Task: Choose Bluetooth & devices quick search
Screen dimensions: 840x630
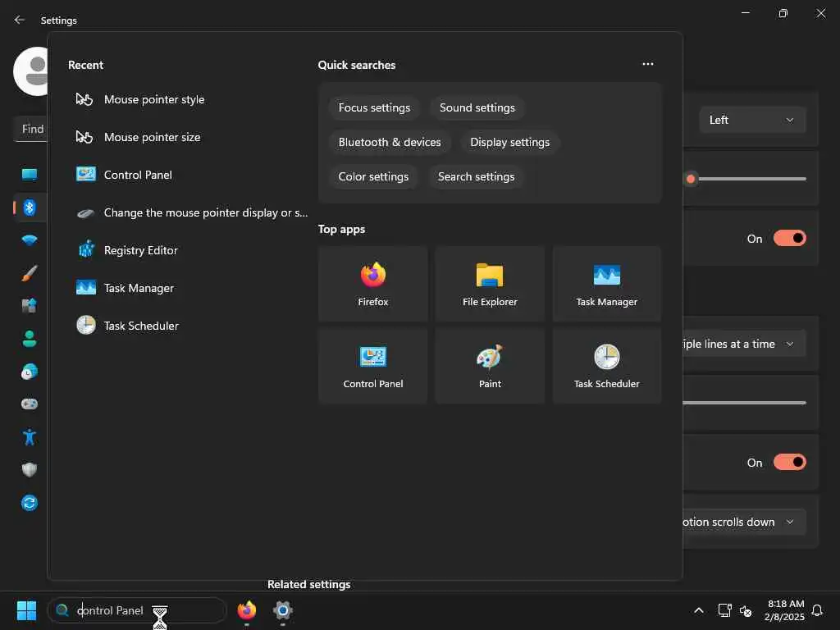Action: point(390,142)
